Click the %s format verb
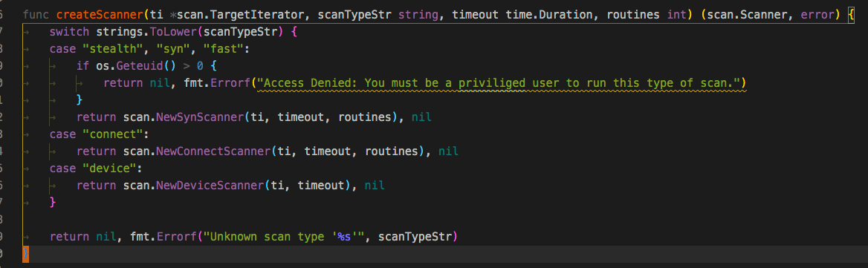The image size is (868, 268). 343,237
